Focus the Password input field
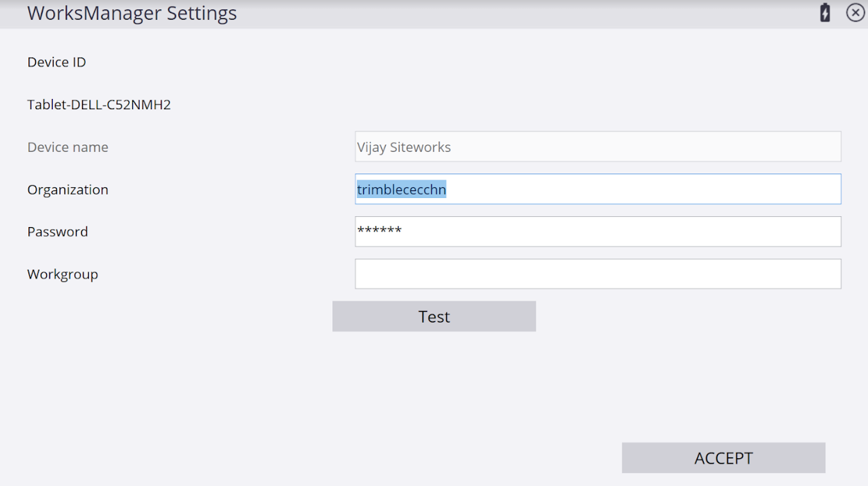 [x=598, y=232]
